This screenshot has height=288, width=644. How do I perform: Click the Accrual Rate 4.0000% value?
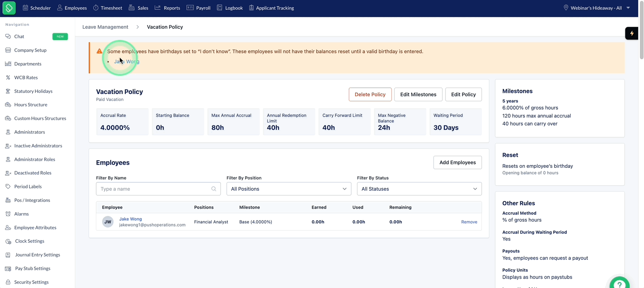click(x=115, y=128)
